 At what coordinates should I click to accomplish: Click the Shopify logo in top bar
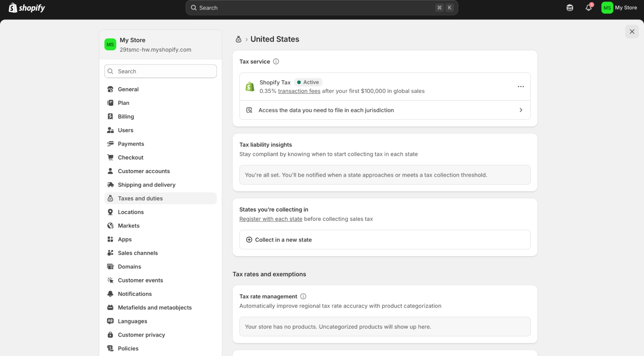pos(27,8)
